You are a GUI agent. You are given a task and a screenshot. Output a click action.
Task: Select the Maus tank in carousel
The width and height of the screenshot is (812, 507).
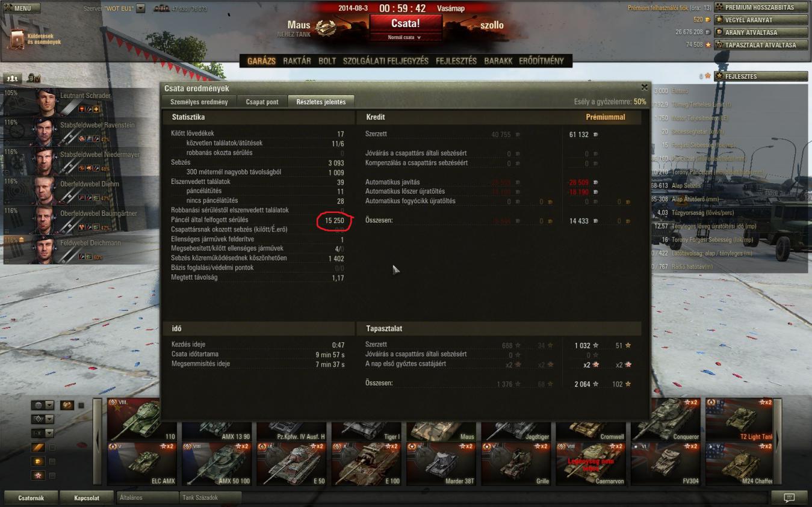(442, 419)
